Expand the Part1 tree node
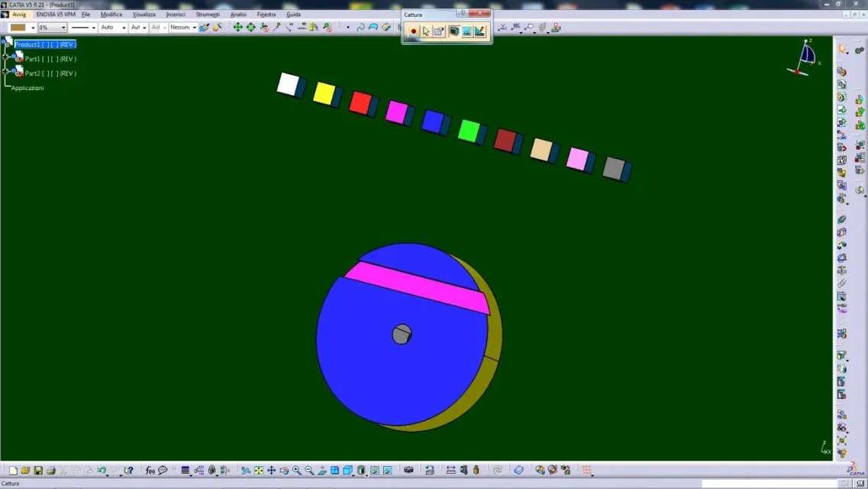 tap(5, 57)
